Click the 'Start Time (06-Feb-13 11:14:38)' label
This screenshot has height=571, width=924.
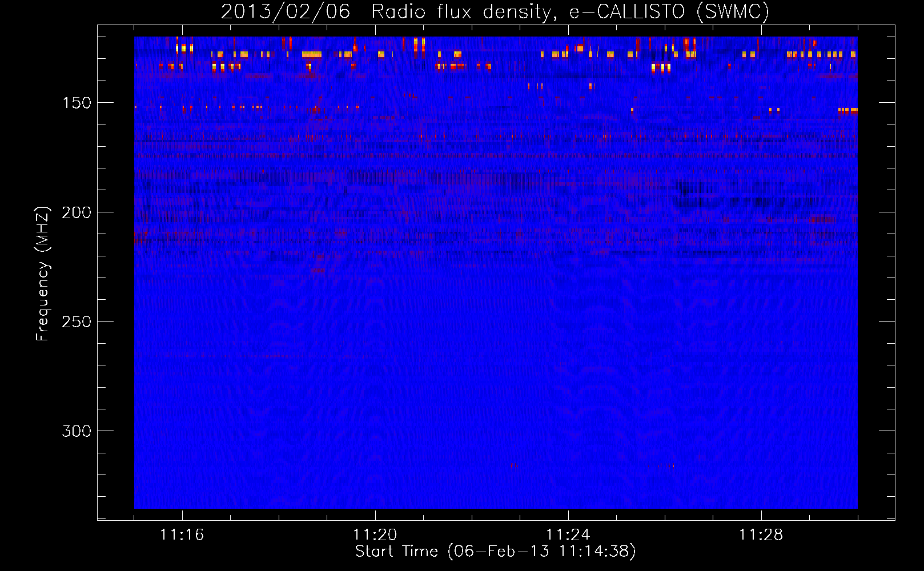[495, 552]
